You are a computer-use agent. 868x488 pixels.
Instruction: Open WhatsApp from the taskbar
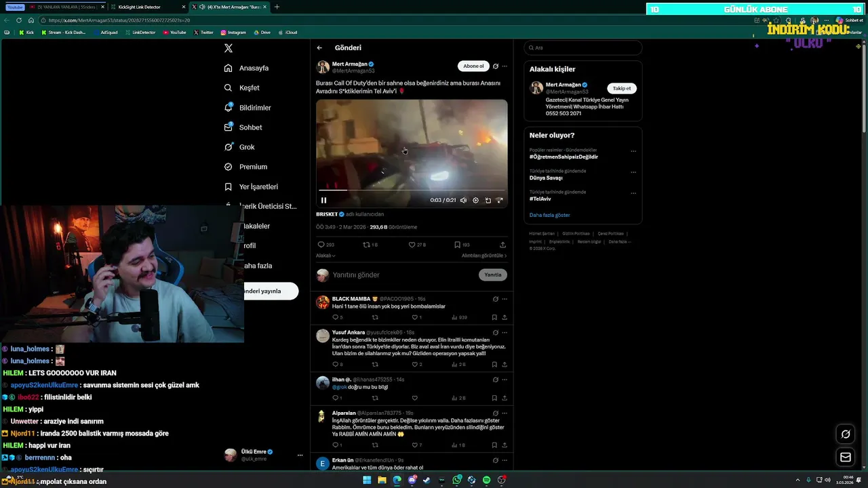click(457, 480)
